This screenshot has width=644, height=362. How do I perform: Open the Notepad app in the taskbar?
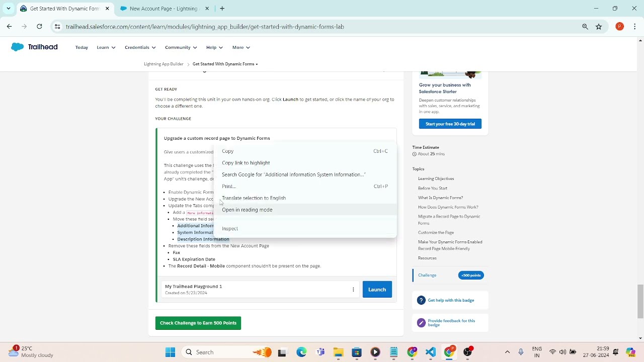coord(393,352)
